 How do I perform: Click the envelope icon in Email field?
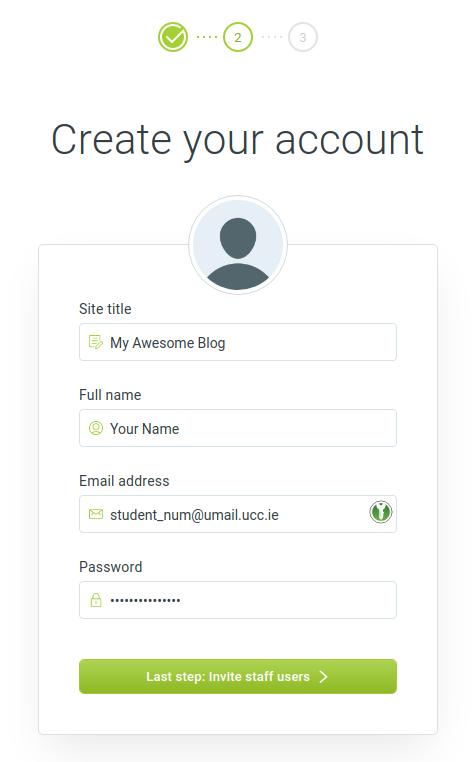click(96, 514)
